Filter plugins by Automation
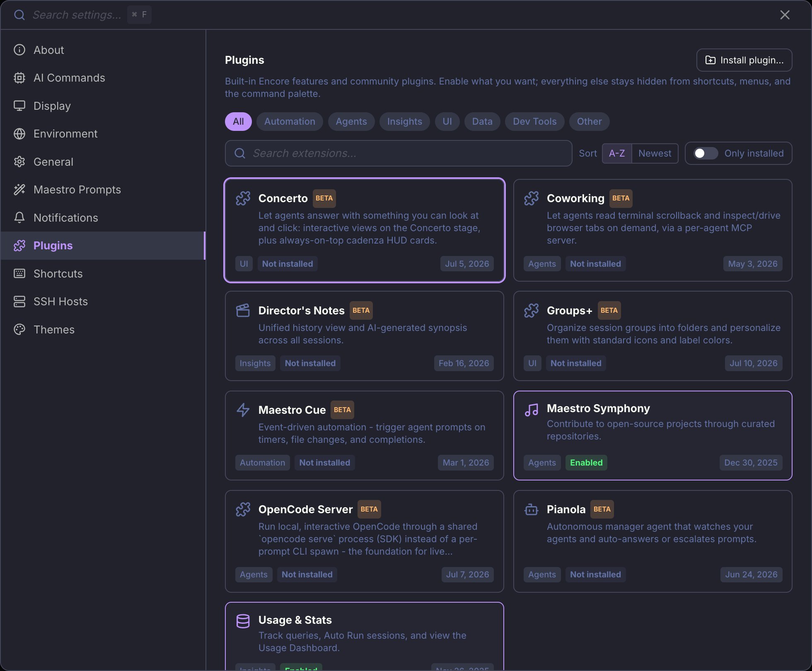 (x=290, y=121)
